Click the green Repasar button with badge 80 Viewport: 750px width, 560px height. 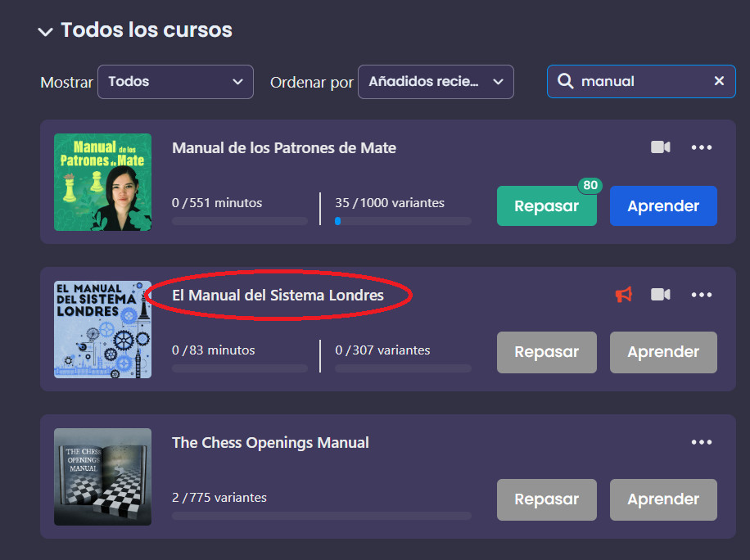point(546,206)
